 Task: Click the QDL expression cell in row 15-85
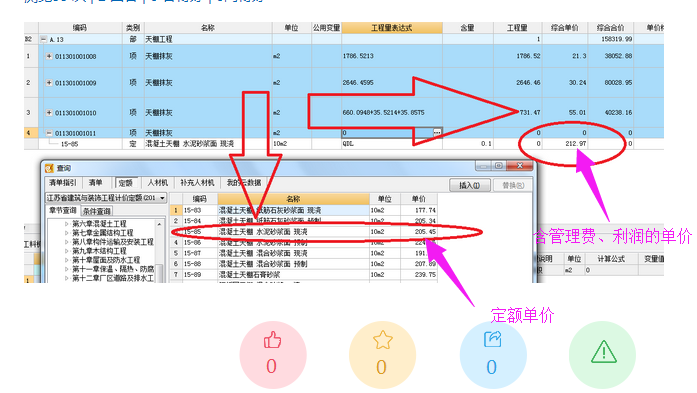392,144
